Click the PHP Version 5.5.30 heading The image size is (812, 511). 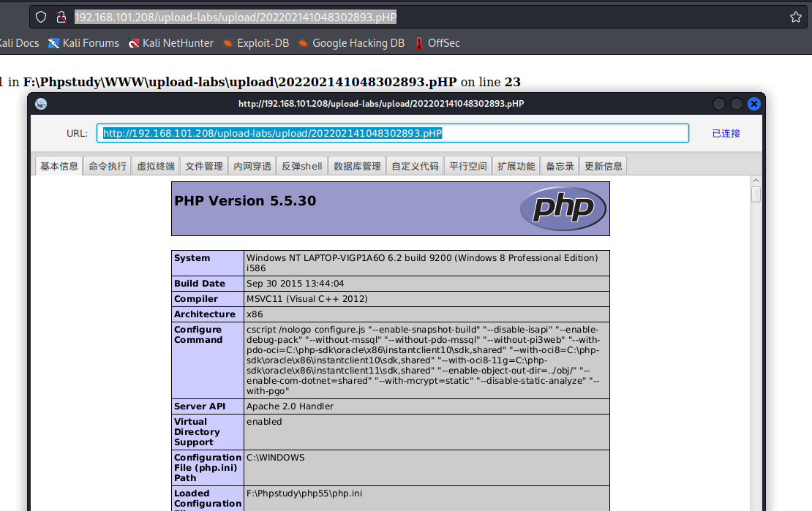245,201
